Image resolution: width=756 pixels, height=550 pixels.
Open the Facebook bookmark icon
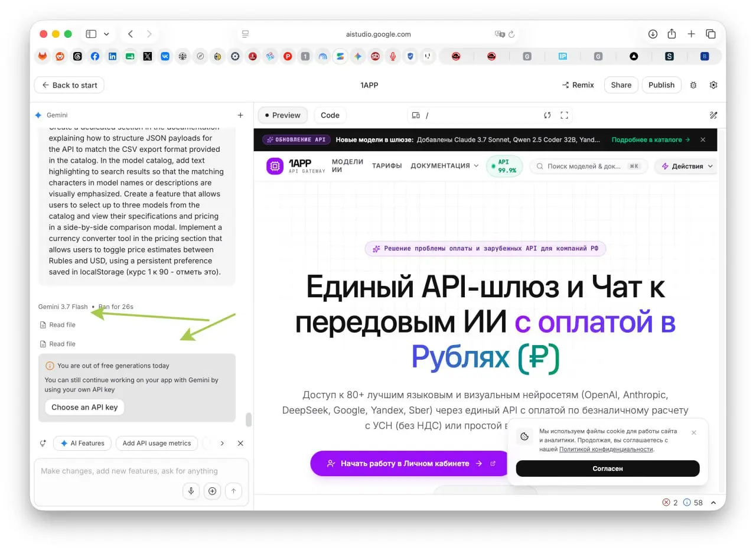click(x=95, y=57)
